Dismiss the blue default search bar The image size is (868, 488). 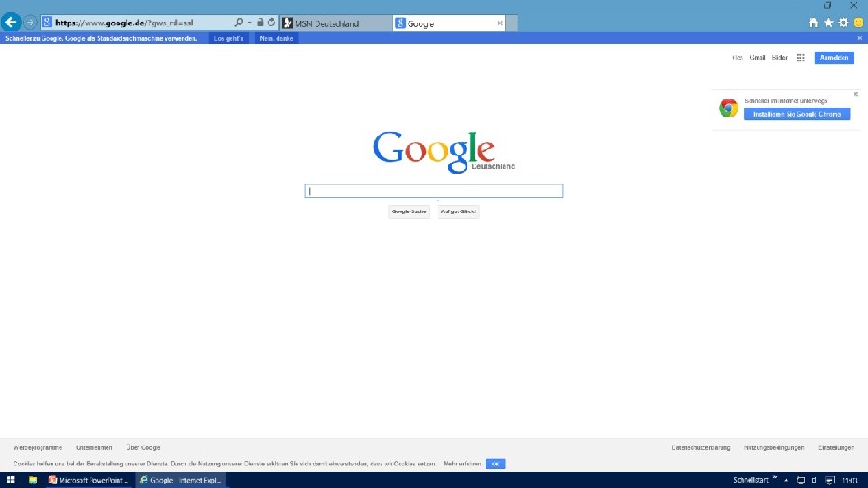tap(859, 38)
